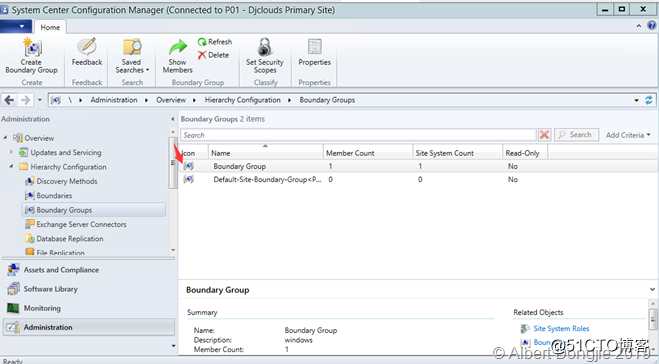
Task: Open the Assets and Compliance workspace
Action: 89,270
